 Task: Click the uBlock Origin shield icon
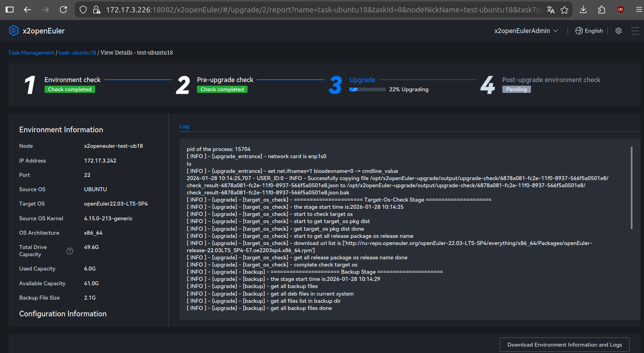click(620, 10)
